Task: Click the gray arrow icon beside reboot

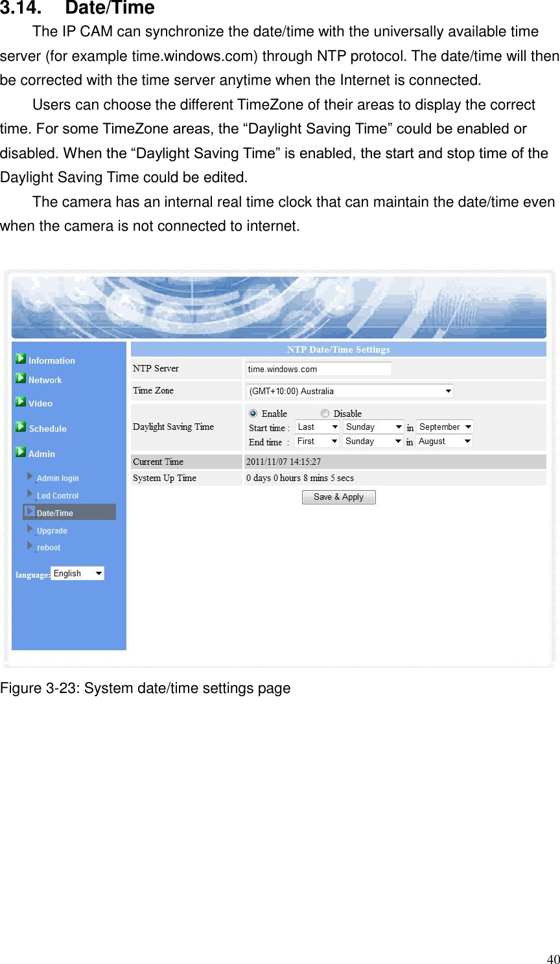Action: pyautogui.click(x=30, y=546)
